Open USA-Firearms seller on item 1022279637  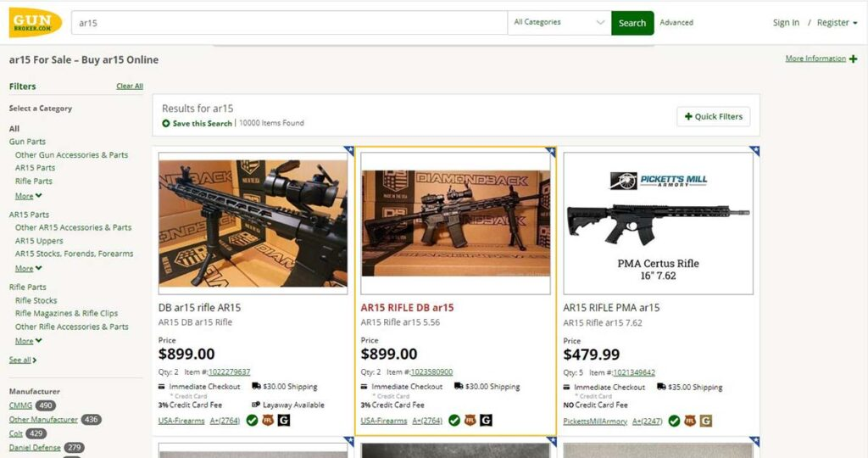[x=181, y=421]
